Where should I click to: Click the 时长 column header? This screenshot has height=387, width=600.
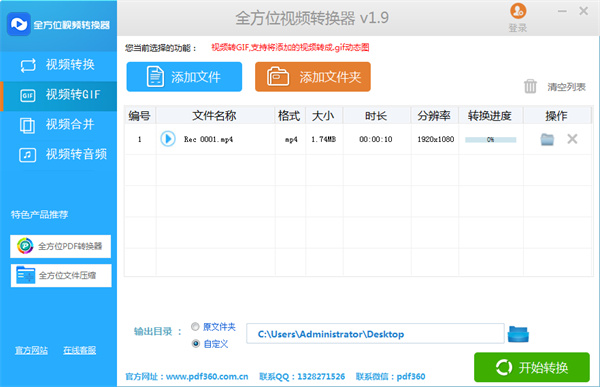(x=376, y=116)
